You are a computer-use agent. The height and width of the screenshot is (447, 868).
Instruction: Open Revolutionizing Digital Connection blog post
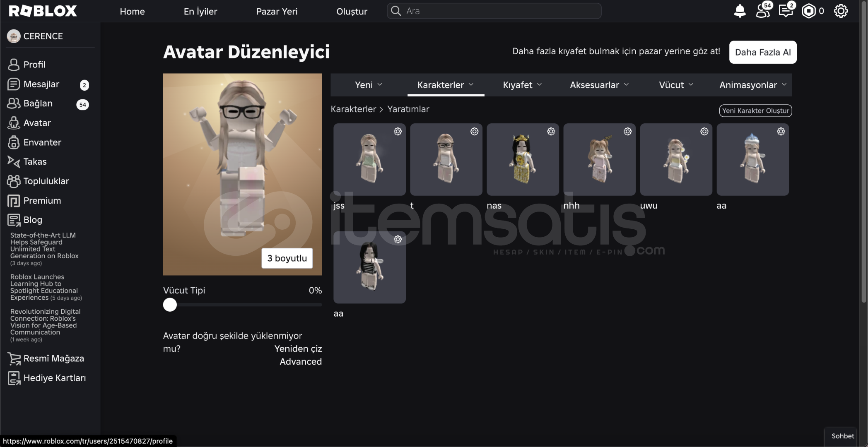coord(45,325)
